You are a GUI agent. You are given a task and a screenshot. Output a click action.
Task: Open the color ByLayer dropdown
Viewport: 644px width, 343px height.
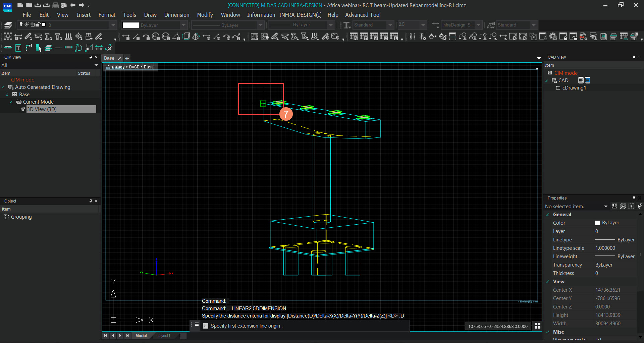tap(183, 25)
